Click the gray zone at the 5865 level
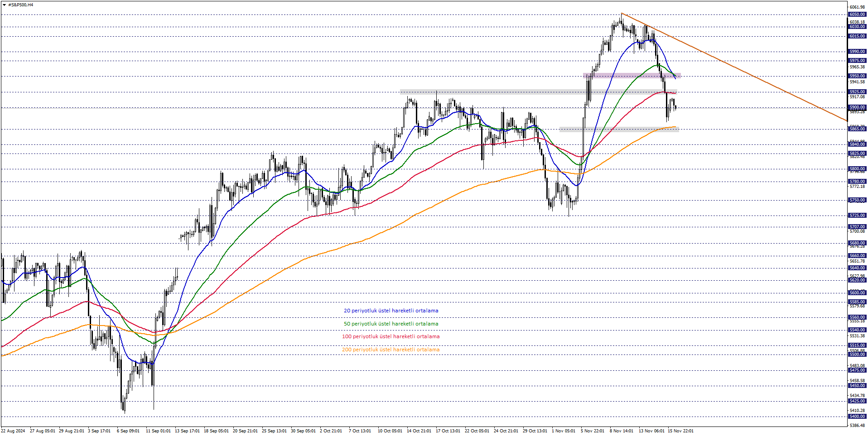The width and height of the screenshot is (868, 436). (x=619, y=129)
